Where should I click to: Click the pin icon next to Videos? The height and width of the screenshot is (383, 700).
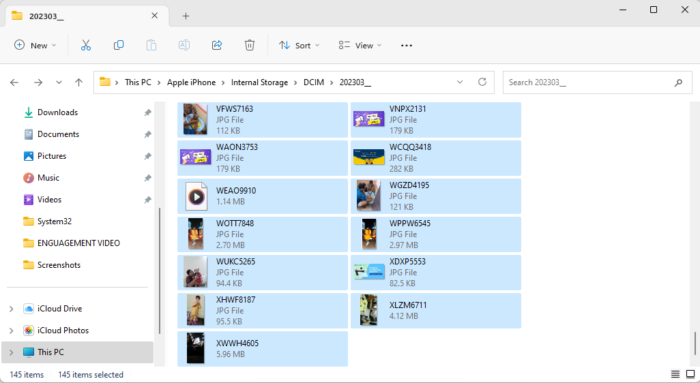pos(147,200)
